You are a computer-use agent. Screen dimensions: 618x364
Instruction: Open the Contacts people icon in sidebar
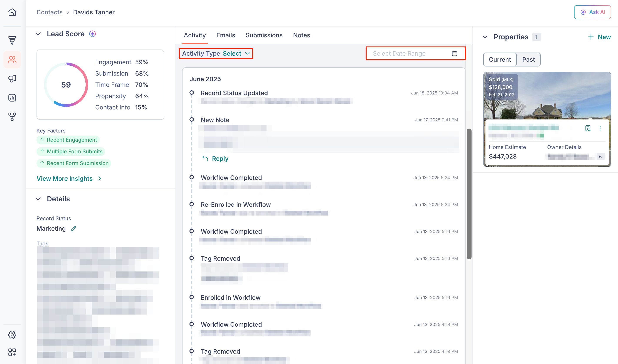pos(12,59)
